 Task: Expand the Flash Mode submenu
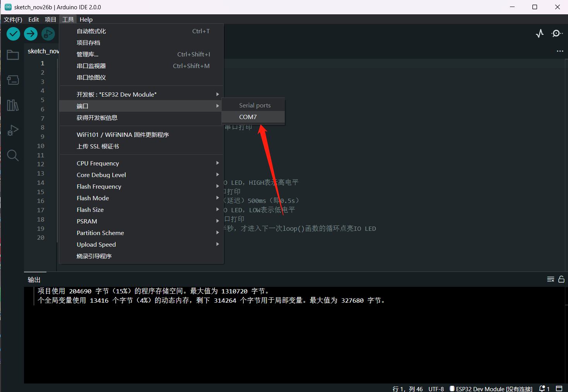click(x=141, y=198)
